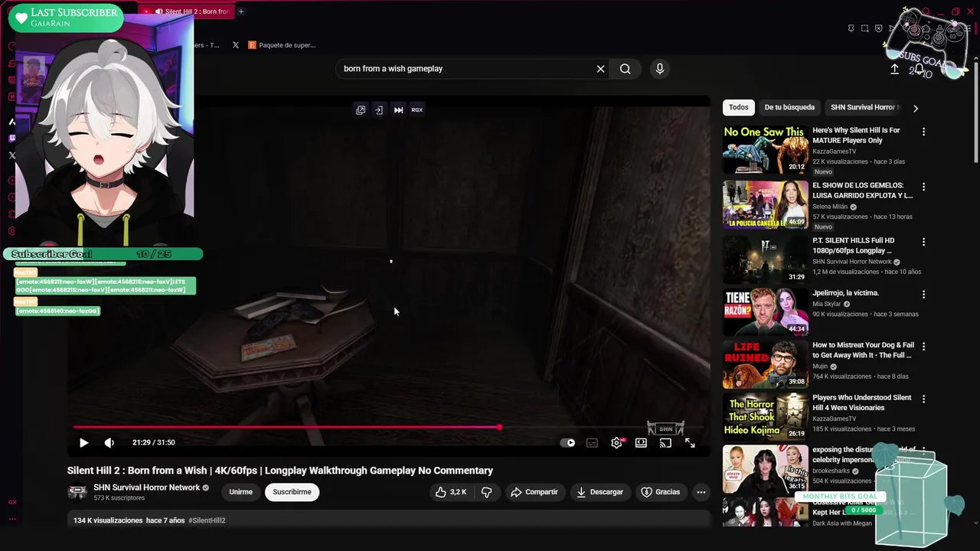Viewport: 980px width, 551px height.
Task: Open 'The Horror That Shook Hideo Kojima' thumbnail
Action: [766, 416]
